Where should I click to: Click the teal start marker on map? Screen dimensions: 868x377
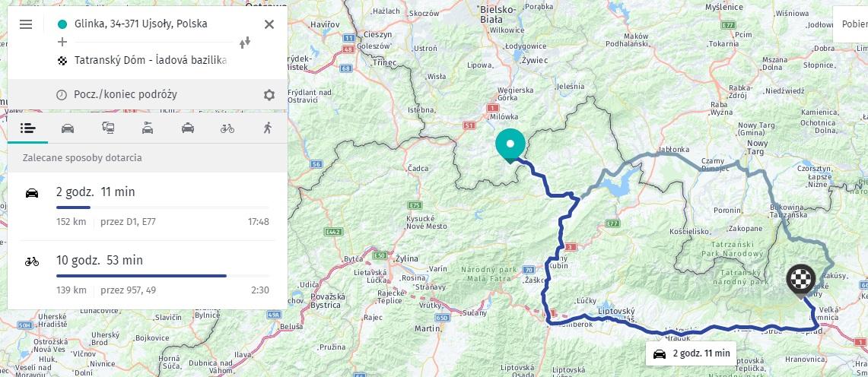point(510,144)
